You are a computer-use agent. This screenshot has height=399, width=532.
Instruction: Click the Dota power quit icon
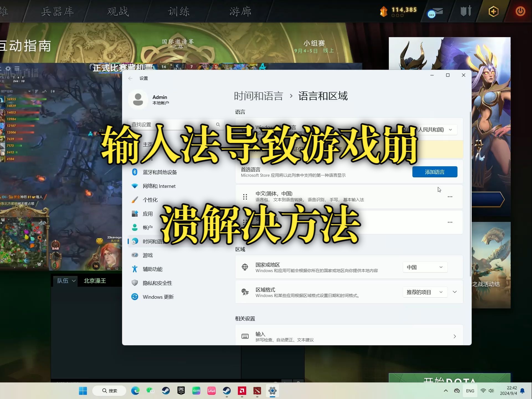(x=520, y=11)
